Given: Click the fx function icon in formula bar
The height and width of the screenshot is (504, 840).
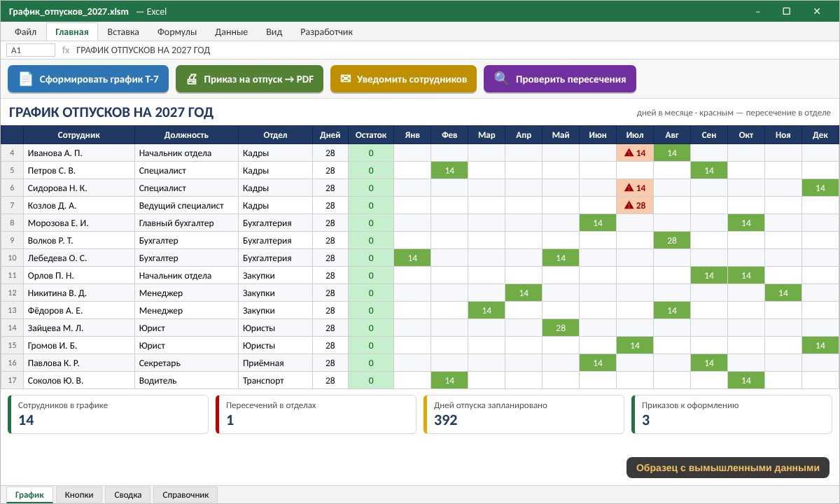Looking at the screenshot, I should pyautogui.click(x=66, y=50).
